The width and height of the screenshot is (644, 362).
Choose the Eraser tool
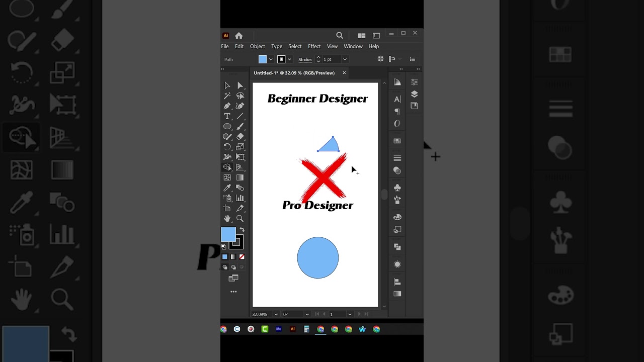(240, 137)
